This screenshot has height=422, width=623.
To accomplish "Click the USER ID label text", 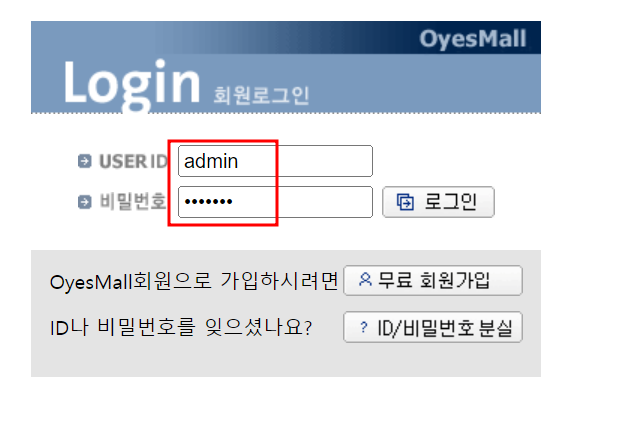I will pyautogui.click(x=133, y=161).
